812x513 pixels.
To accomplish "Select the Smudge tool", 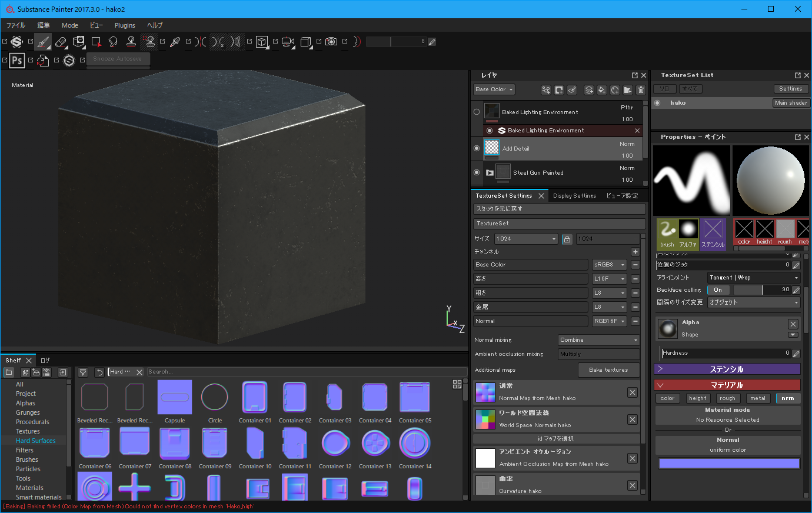I will click(114, 42).
